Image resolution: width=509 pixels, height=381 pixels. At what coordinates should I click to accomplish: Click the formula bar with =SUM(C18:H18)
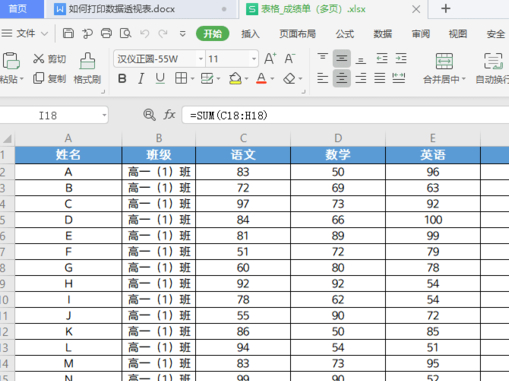pyautogui.click(x=345, y=115)
